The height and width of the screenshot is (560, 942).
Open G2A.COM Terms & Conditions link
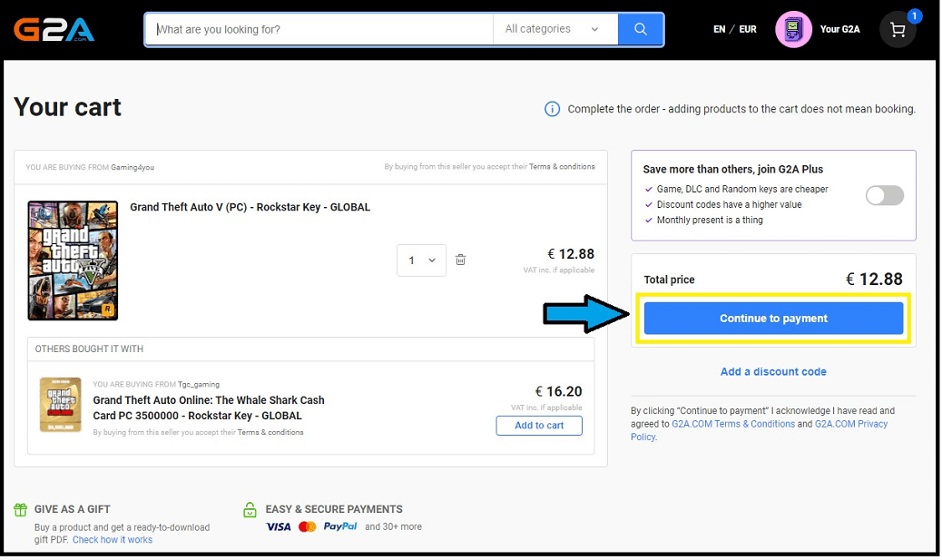click(733, 424)
